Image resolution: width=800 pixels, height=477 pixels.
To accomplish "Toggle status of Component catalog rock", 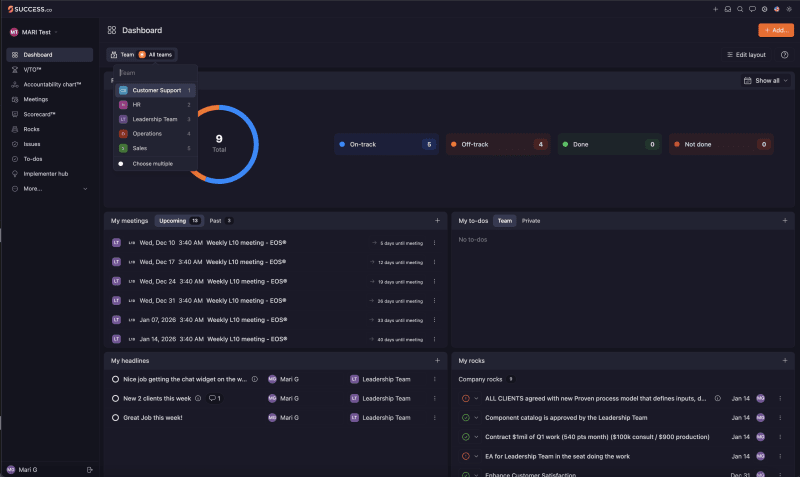I will tap(465, 417).
